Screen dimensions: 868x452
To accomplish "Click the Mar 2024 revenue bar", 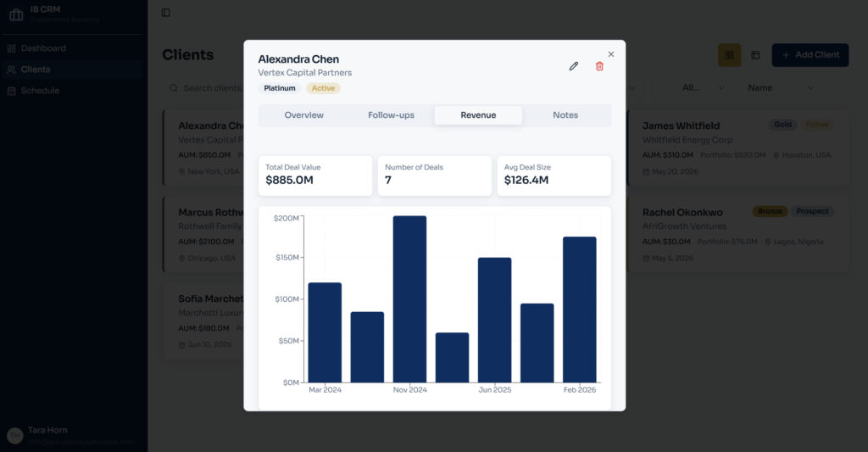I will pyautogui.click(x=325, y=332).
